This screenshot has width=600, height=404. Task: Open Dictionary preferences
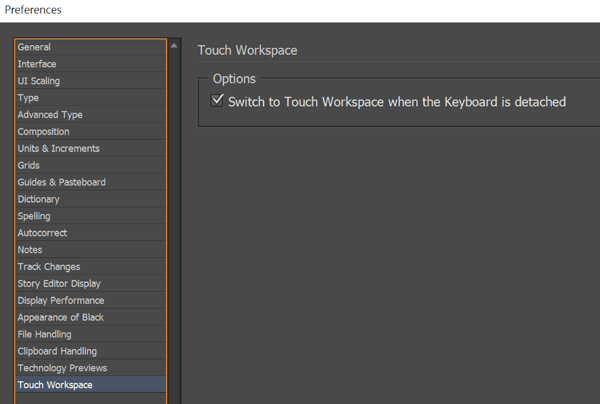pos(91,199)
